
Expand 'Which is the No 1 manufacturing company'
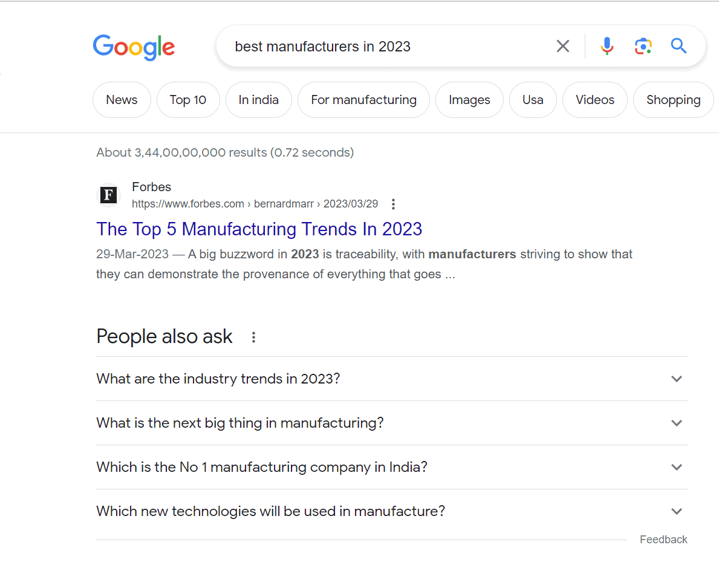tap(392, 467)
